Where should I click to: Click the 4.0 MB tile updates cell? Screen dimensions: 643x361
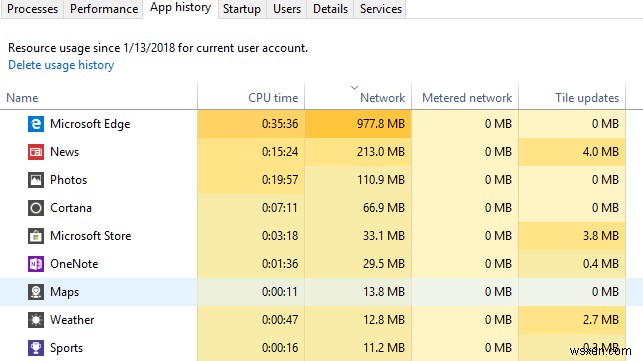click(572, 152)
